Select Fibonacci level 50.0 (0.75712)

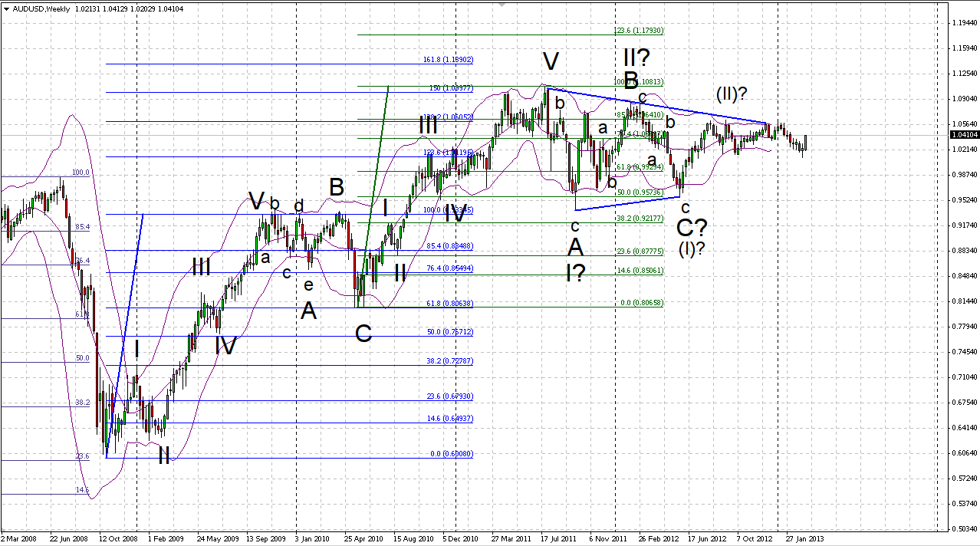coord(449,332)
